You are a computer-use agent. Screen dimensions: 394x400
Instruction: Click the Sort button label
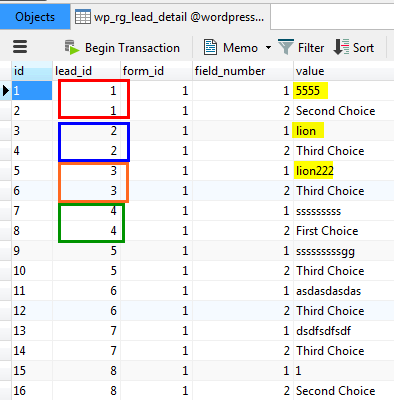363,48
